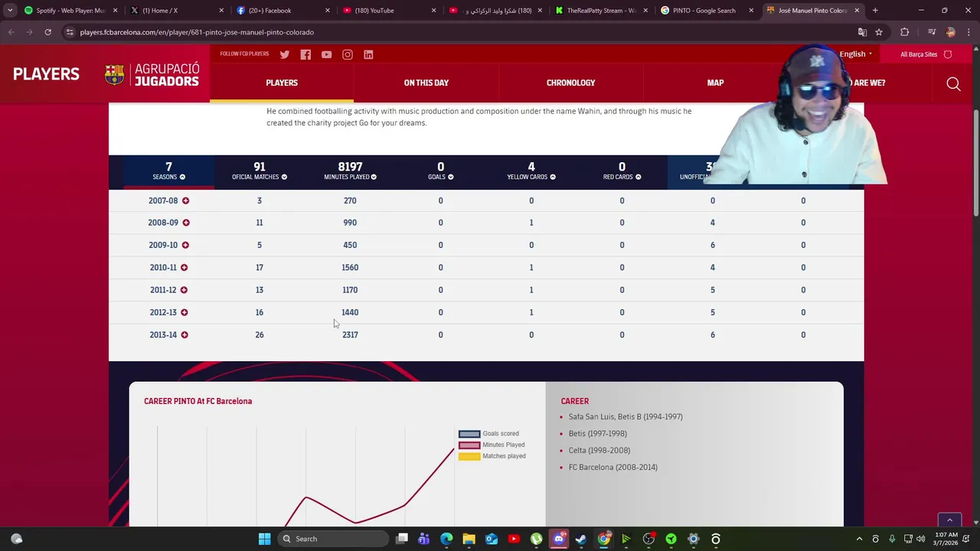Expand the 2008-09 season row

click(x=186, y=223)
